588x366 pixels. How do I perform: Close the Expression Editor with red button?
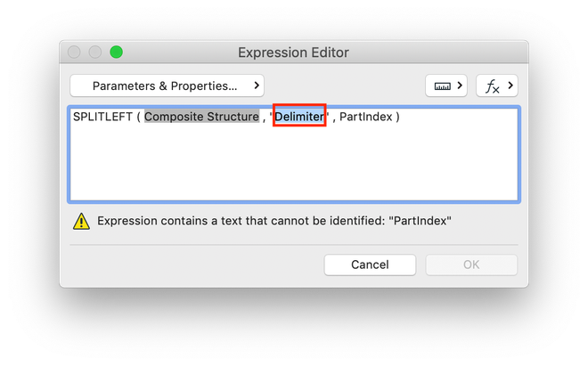[75, 53]
